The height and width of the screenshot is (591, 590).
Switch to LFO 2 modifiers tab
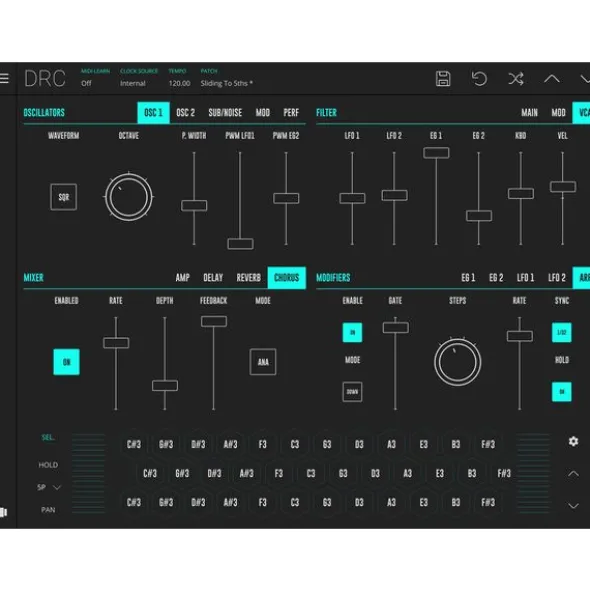click(557, 278)
